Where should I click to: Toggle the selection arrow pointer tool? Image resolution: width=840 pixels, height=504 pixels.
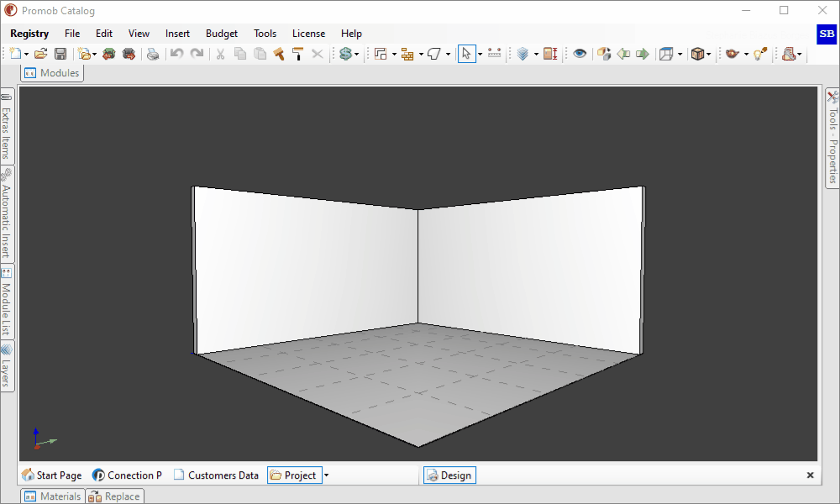(x=466, y=54)
